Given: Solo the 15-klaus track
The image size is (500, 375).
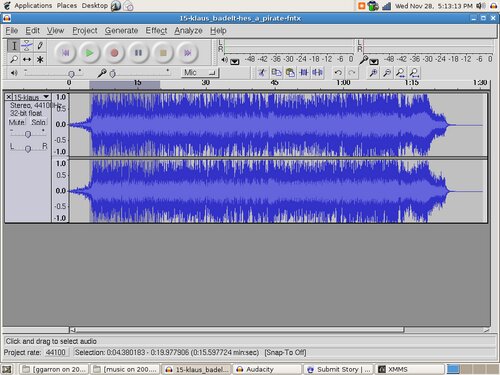Looking at the screenshot, I should click(39, 122).
